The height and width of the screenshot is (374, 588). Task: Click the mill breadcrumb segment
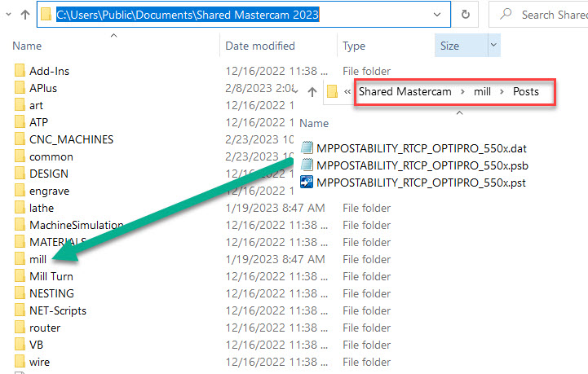click(x=482, y=91)
